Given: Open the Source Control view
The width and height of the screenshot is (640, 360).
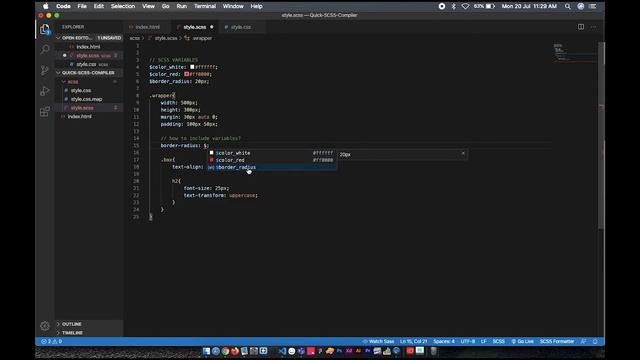Looking at the screenshot, I should [x=45, y=70].
